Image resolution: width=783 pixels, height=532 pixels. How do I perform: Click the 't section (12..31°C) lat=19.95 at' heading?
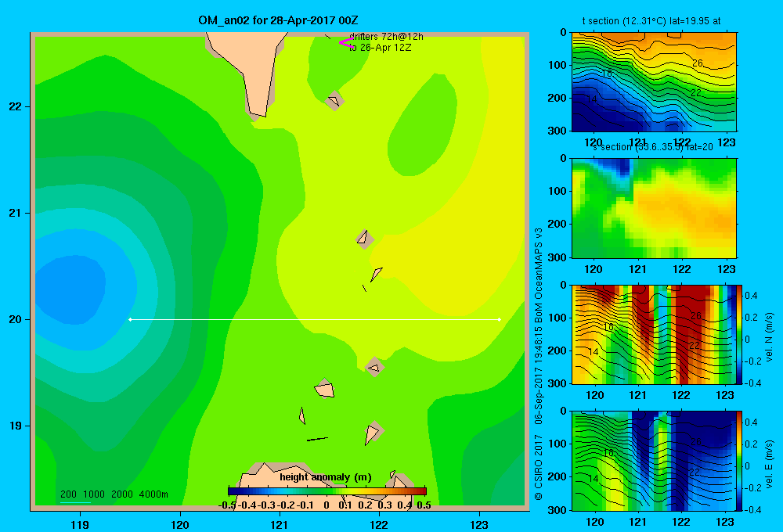[x=651, y=21]
